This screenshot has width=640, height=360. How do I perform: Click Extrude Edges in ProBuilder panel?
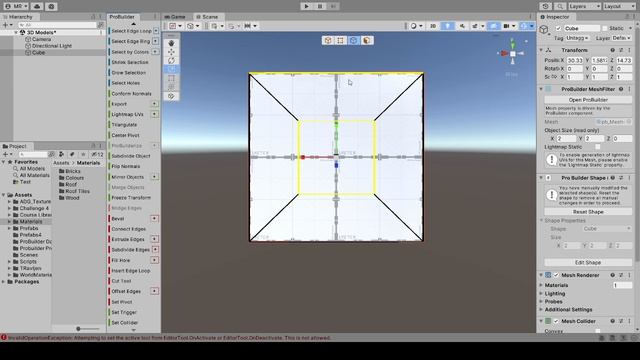point(128,239)
